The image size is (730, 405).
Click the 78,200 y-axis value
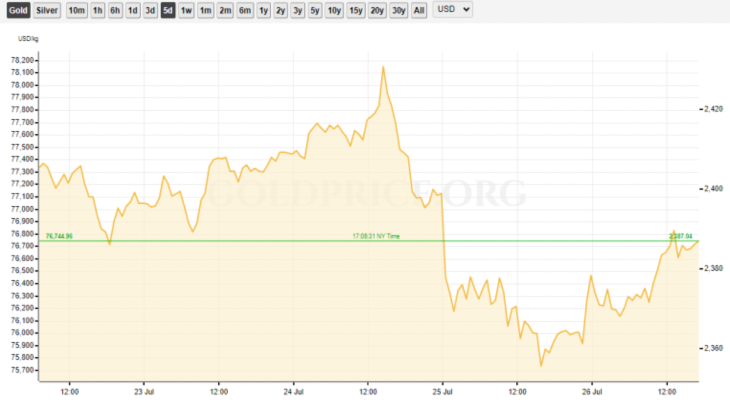coord(22,60)
